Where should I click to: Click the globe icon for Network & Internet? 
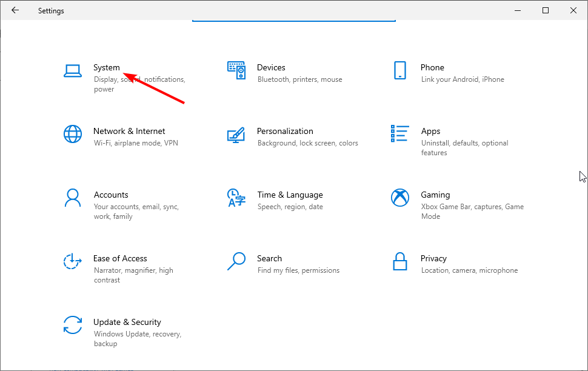tap(73, 135)
